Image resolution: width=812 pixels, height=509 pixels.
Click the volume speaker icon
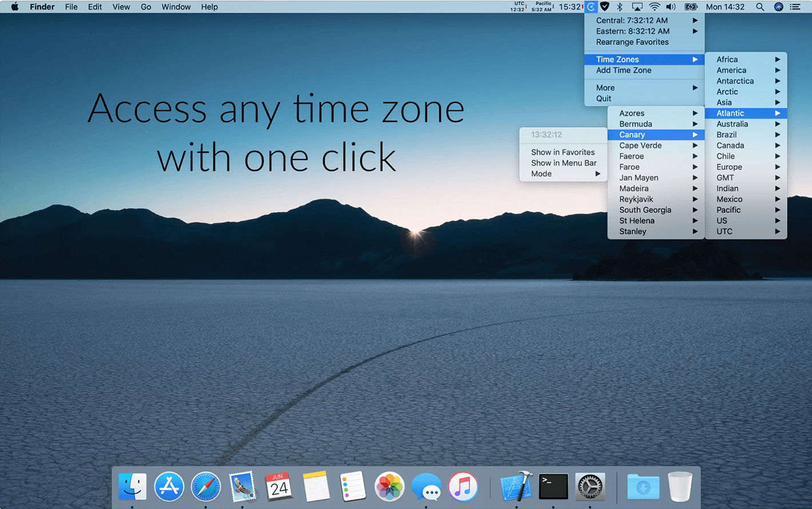click(671, 7)
